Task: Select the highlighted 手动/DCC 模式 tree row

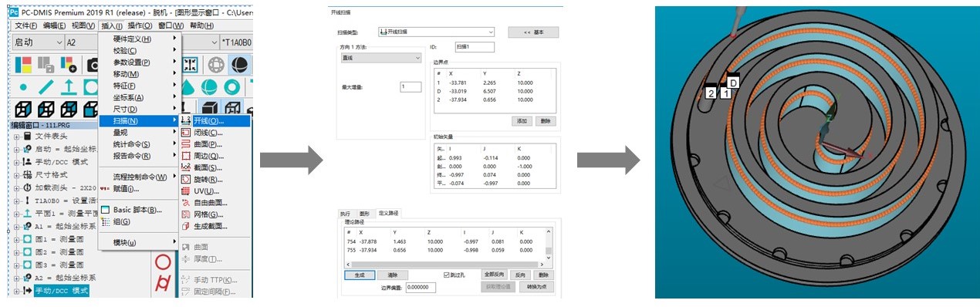Action: click(x=61, y=290)
